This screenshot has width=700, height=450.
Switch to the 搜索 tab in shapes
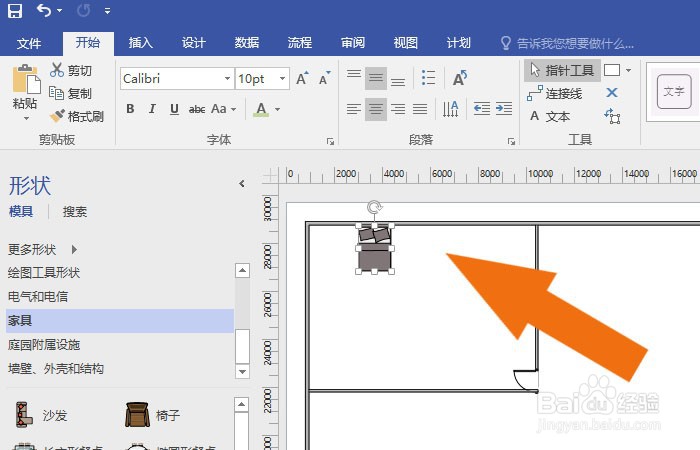point(75,212)
